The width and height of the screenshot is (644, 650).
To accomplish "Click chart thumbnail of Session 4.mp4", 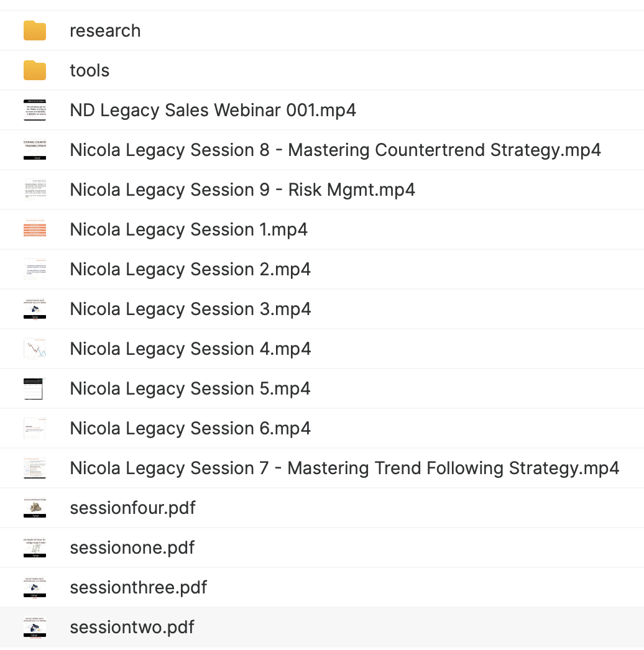I will 35,349.
